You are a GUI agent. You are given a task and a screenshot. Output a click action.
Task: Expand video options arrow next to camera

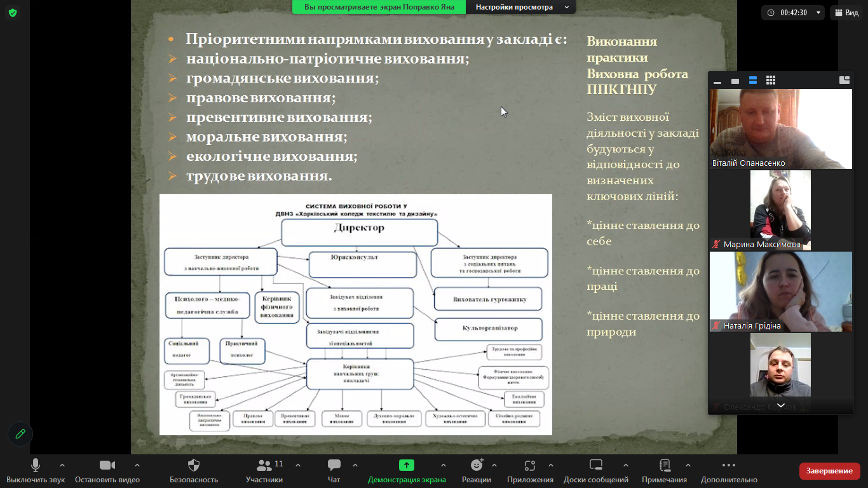[137, 465]
